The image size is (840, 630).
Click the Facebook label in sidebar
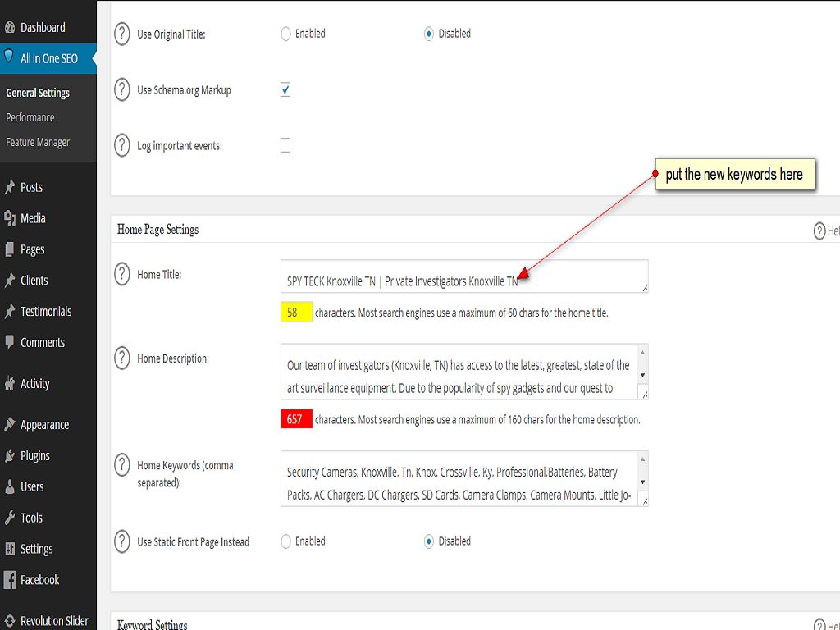(39, 580)
